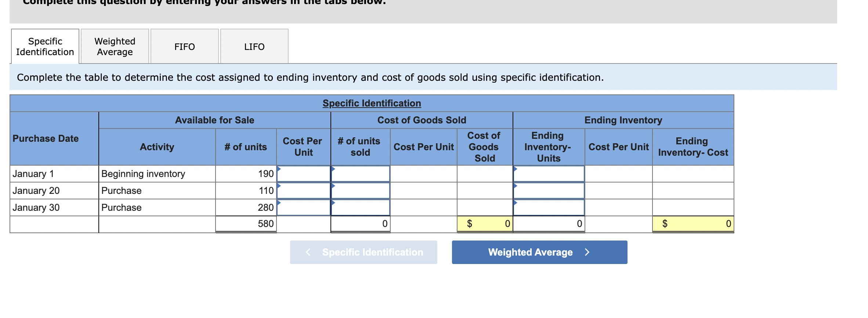
Task: Click the Weighted Average next button
Action: [539, 252]
